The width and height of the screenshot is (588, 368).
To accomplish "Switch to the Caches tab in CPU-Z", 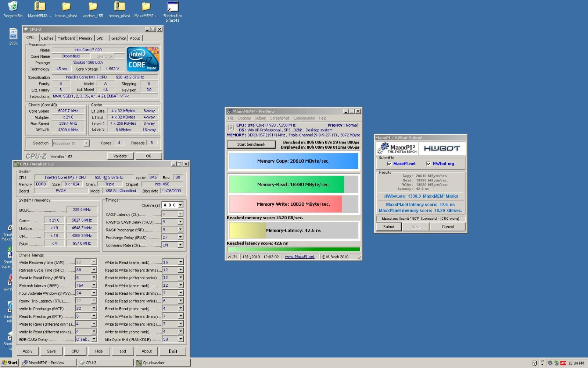I will tap(47, 38).
